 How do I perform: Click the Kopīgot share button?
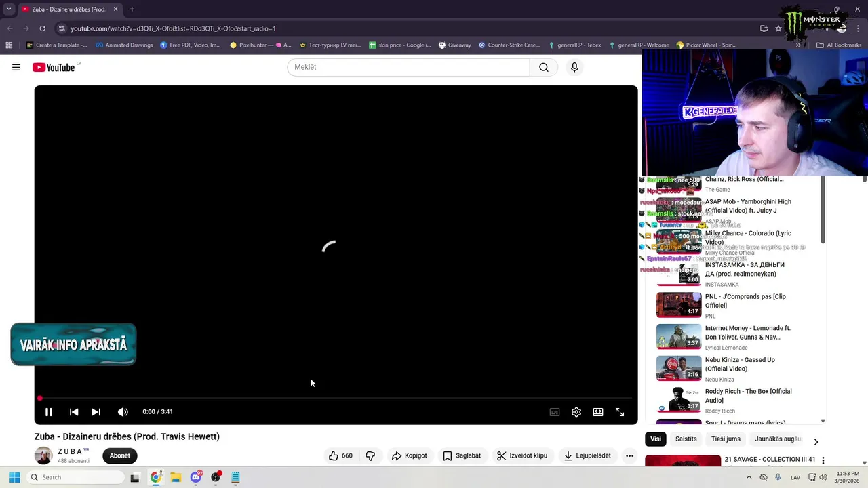pos(409,455)
